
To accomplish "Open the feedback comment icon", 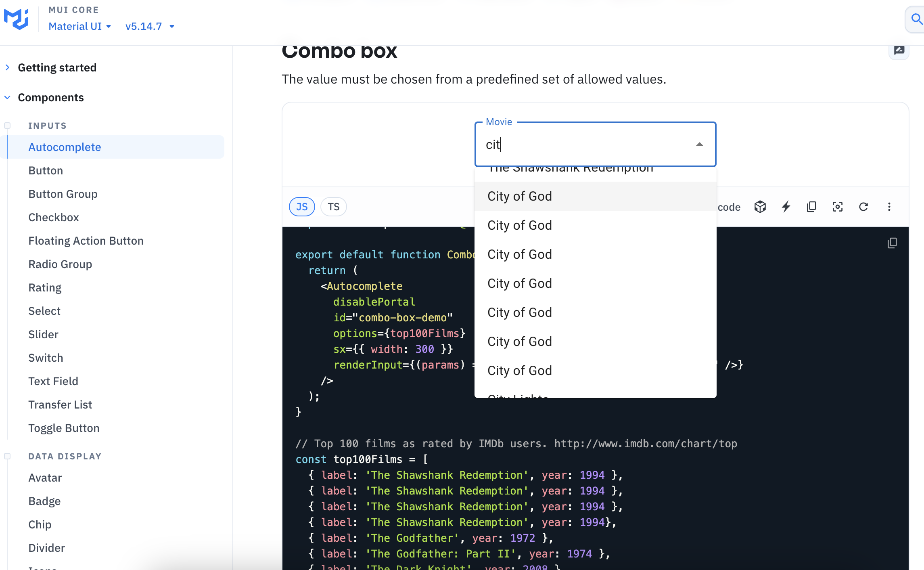I will pyautogui.click(x=899, y=50).
